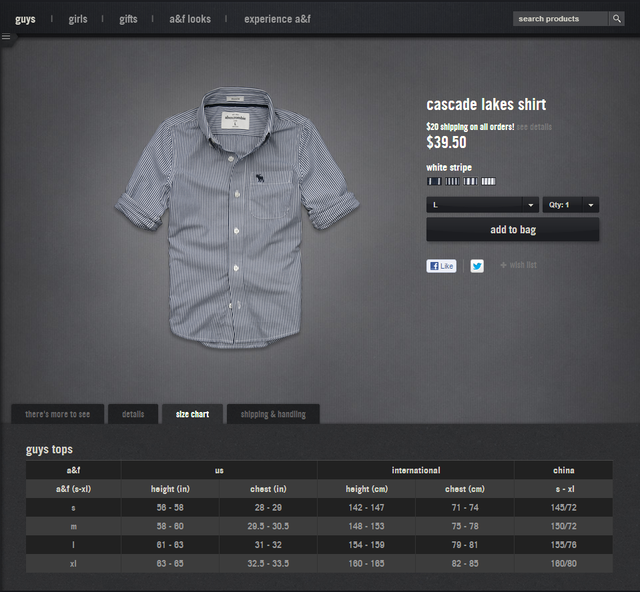This screenshot has width=640, height=592.
Task: Open the see details shipping link
Action: pos(534,127)
